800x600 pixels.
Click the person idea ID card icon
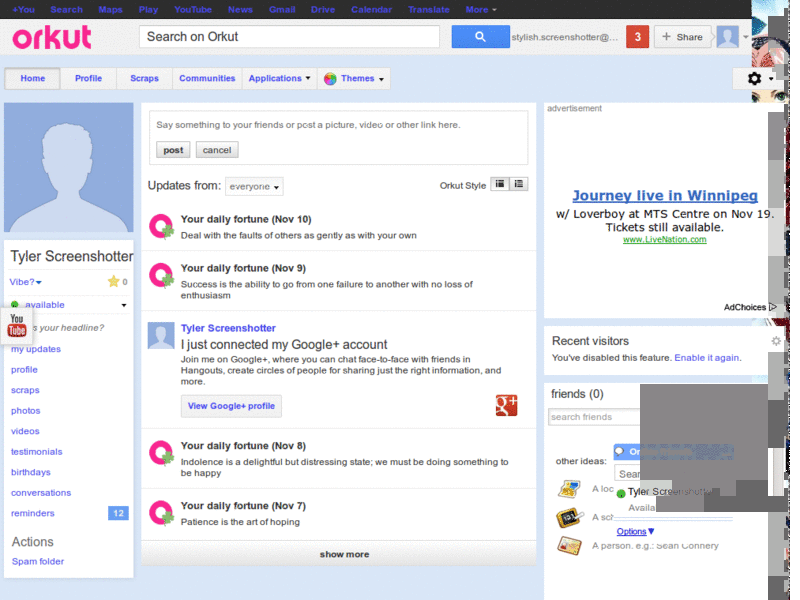[569, 546]
